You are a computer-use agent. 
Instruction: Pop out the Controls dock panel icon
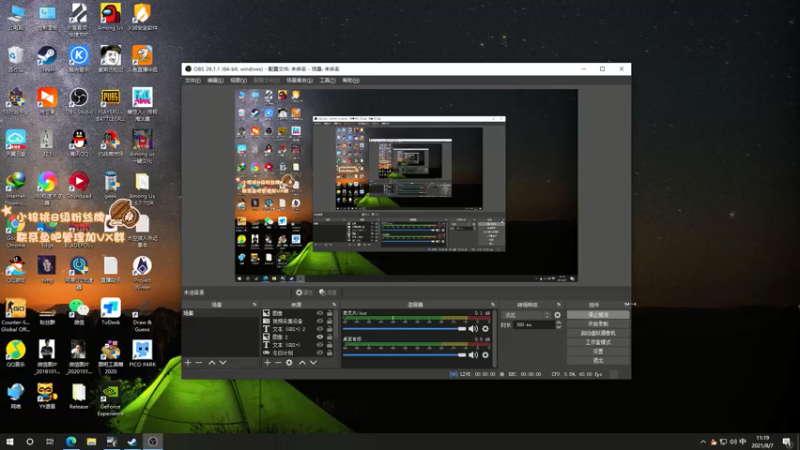coord(626,305)
